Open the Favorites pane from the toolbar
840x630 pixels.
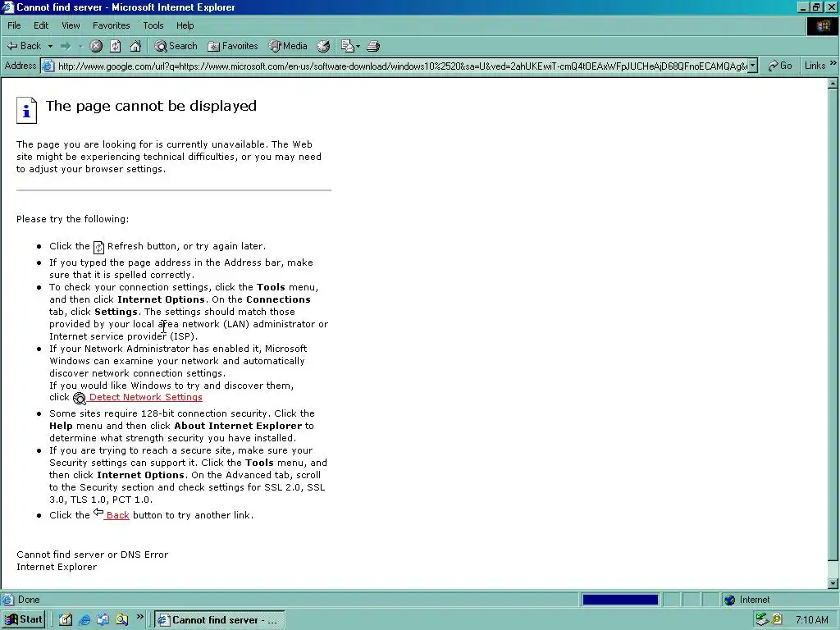232,46
